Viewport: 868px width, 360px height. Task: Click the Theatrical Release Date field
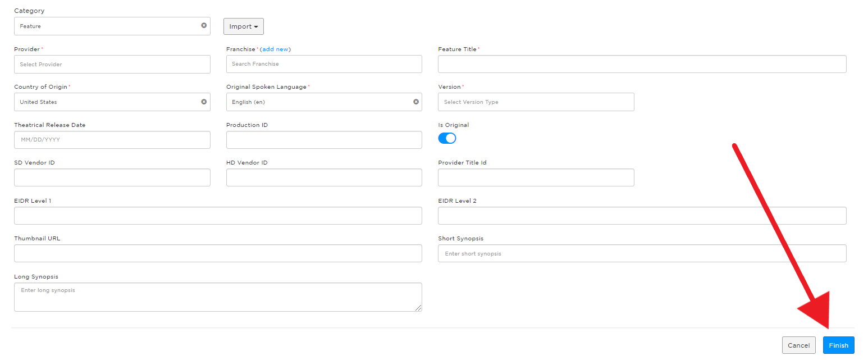(x=112, y=139)
